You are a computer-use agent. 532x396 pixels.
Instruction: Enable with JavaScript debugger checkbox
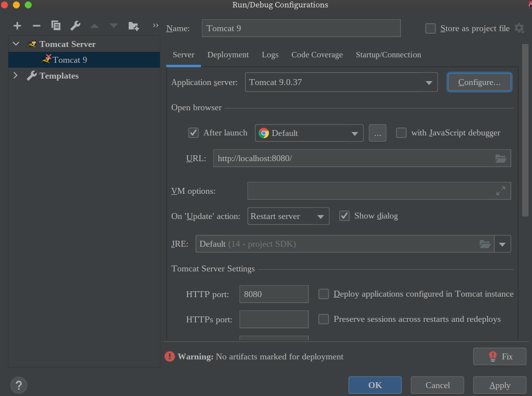[x=401, y=132]
